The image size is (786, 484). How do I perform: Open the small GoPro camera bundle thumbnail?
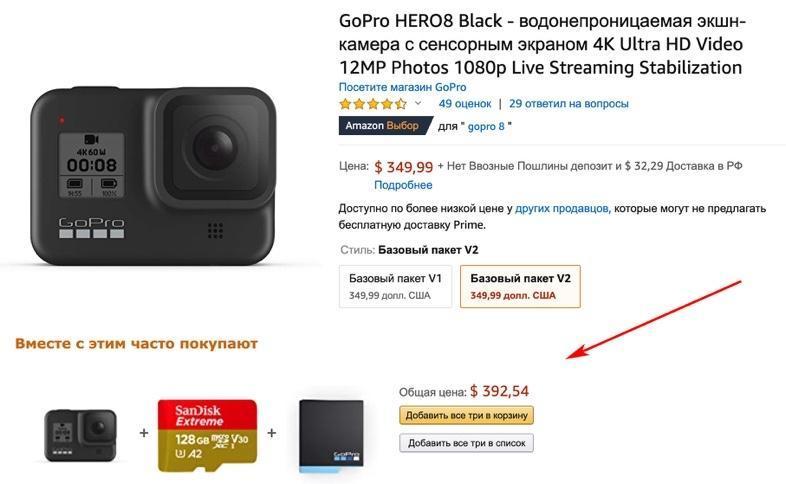click(x=80, y=435)
